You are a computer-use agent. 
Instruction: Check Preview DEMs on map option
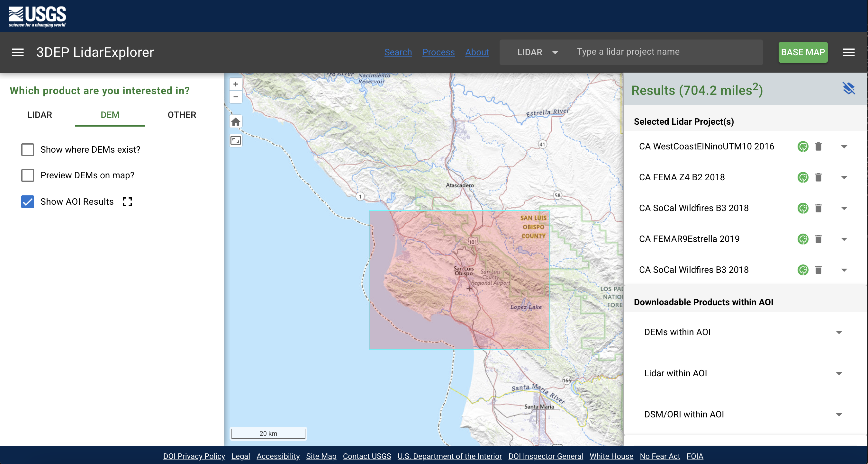pyautogui.click(x=27, y=175)
